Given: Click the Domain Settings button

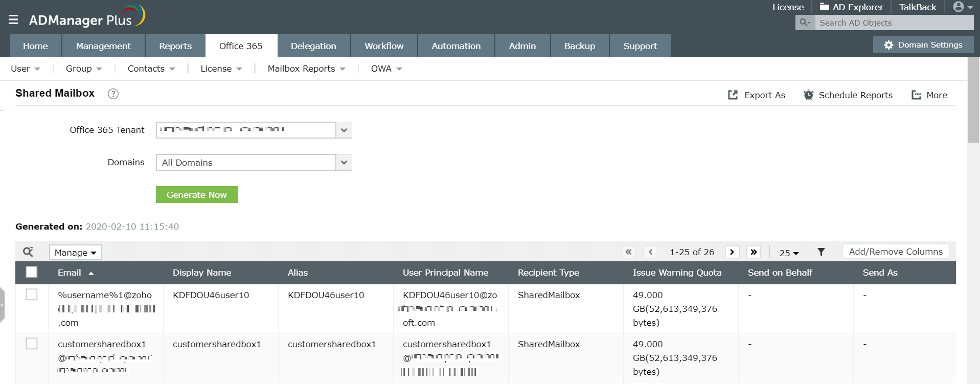Looking at the screenshot, I should coord(923,45).
